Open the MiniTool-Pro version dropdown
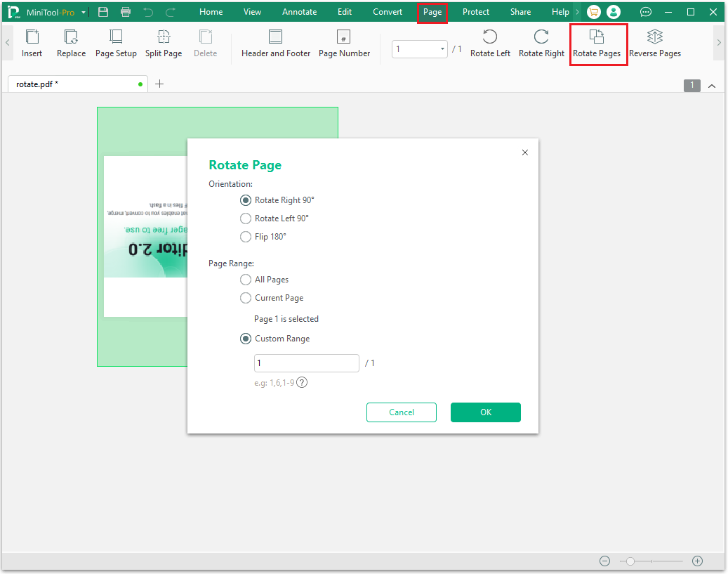The width and height of the screenshot is (728, 574). coord(83,12)
